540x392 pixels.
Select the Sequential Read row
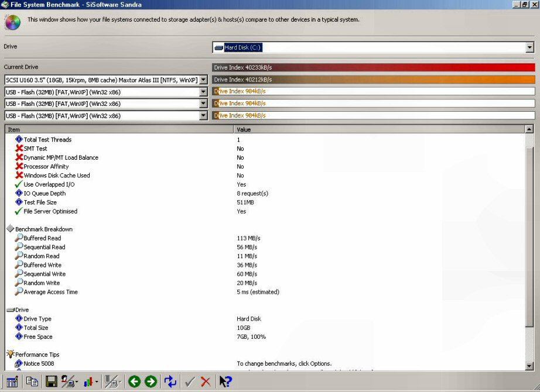(265, 247)
